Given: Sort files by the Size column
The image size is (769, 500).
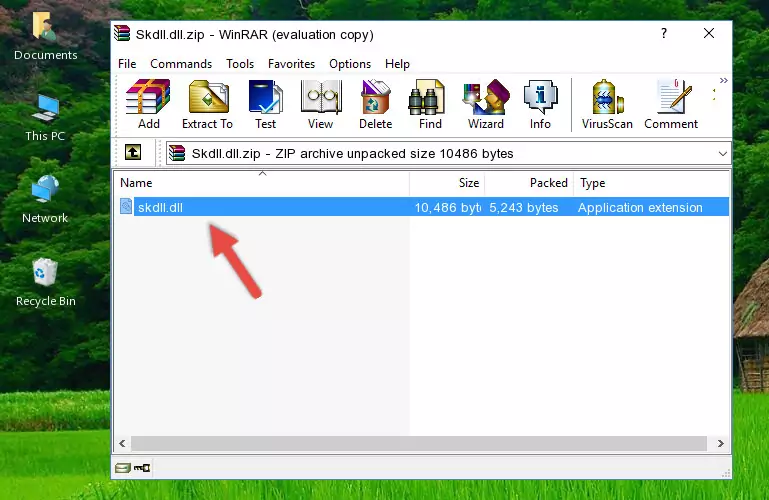Looking at the screenshot, I should [x=447, y=183].
